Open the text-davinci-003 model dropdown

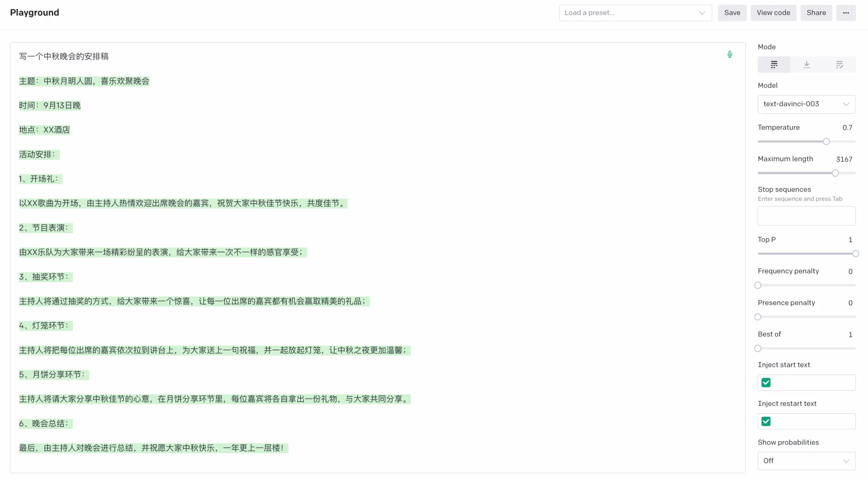[x=806, y=104]
